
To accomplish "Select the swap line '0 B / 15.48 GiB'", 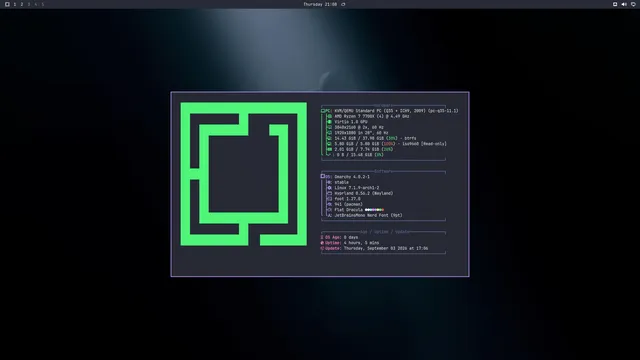I will [x=354, y=155].
